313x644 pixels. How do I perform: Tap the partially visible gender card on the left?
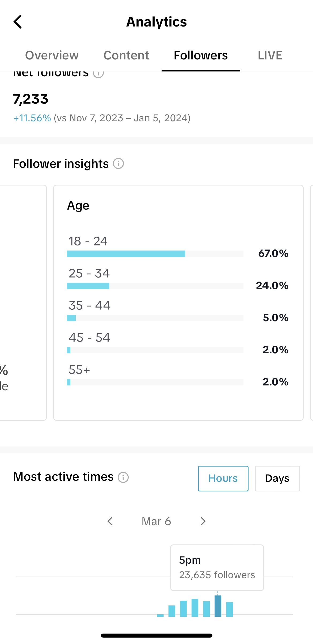point(23,302)
